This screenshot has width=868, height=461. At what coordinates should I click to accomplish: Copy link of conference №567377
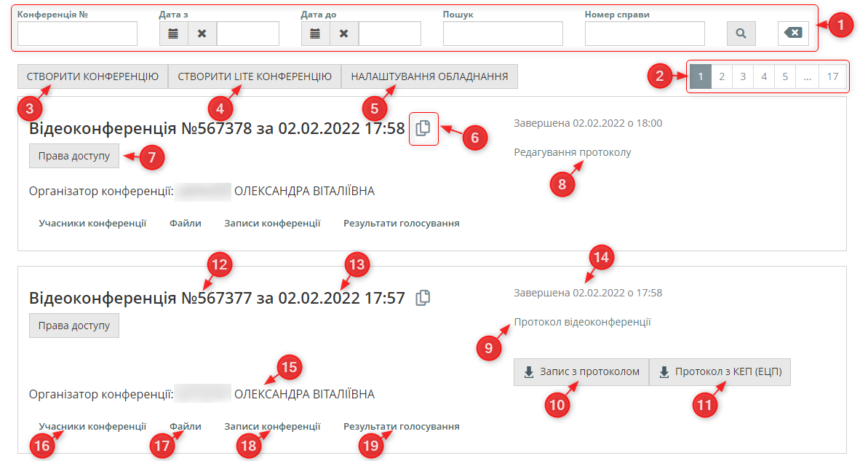pos(423,298)
